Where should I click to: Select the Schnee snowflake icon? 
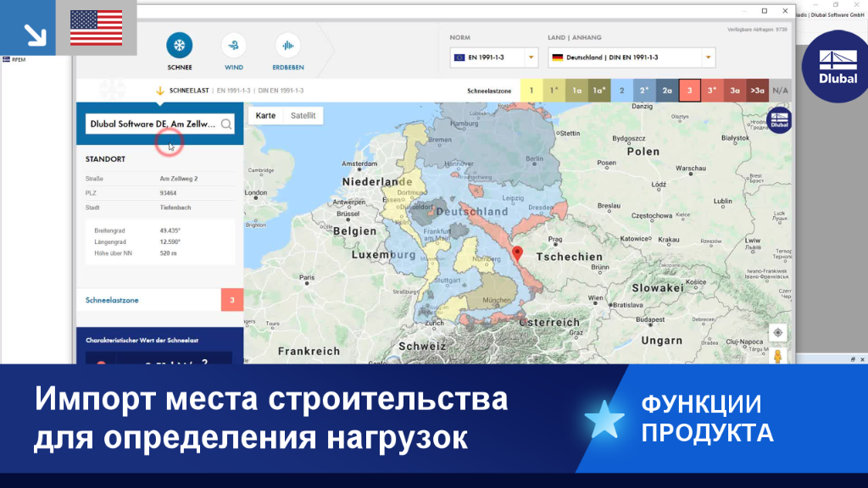pos(180,46)
